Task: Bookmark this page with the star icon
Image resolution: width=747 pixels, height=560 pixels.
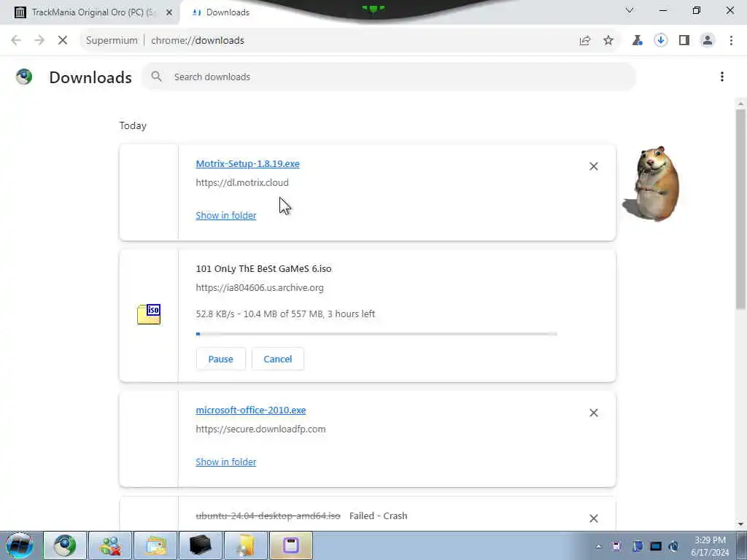Action: pos(608,41)
